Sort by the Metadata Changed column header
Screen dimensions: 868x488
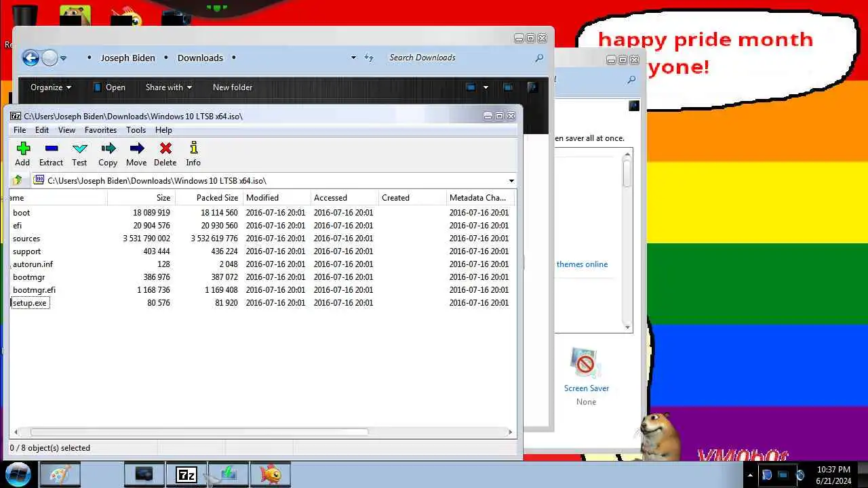(x=480, y=198)
